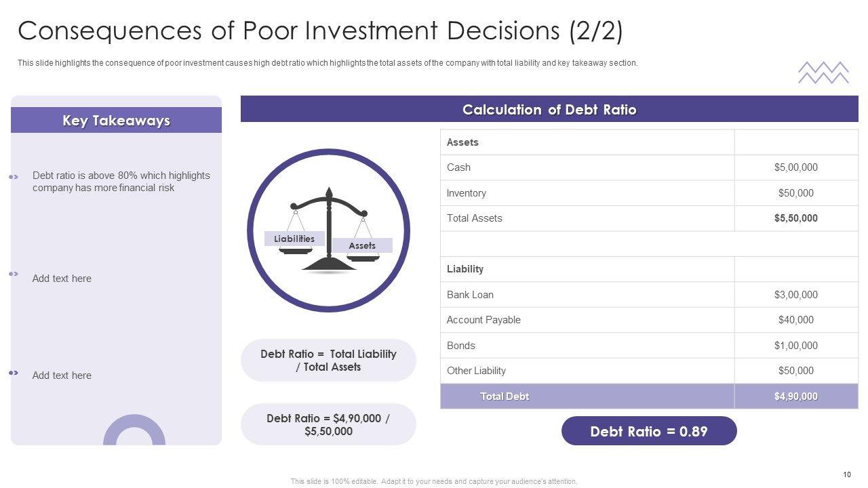
Task: Select the Total Assets $5,50,000 cell
Action: coord(796,218)
